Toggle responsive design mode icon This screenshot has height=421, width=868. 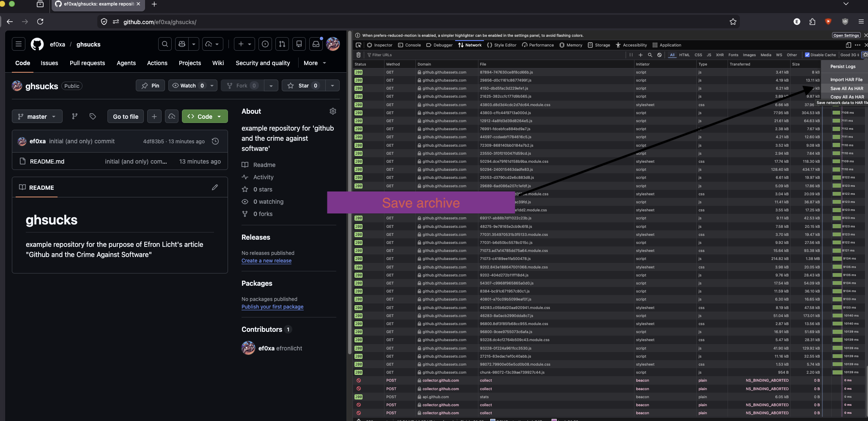848,45
